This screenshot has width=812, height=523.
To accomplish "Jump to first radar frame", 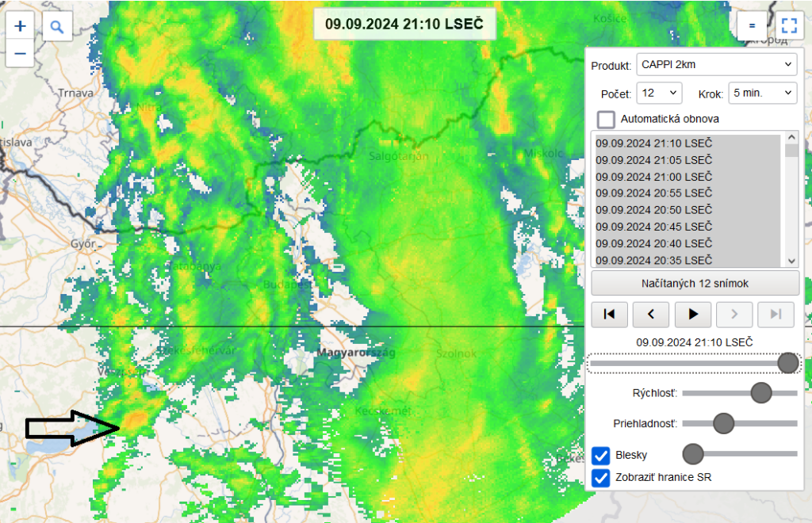I will (x=609, y=315).
